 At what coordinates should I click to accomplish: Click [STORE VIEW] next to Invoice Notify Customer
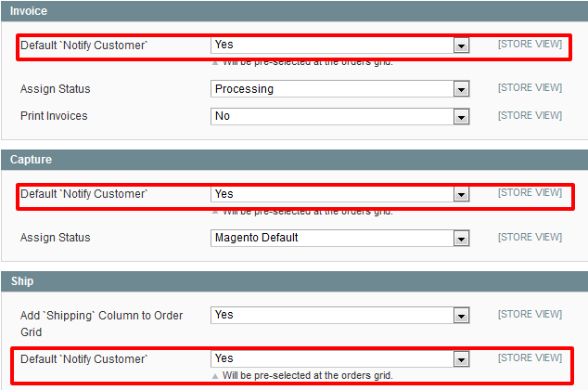click(530, 44)
